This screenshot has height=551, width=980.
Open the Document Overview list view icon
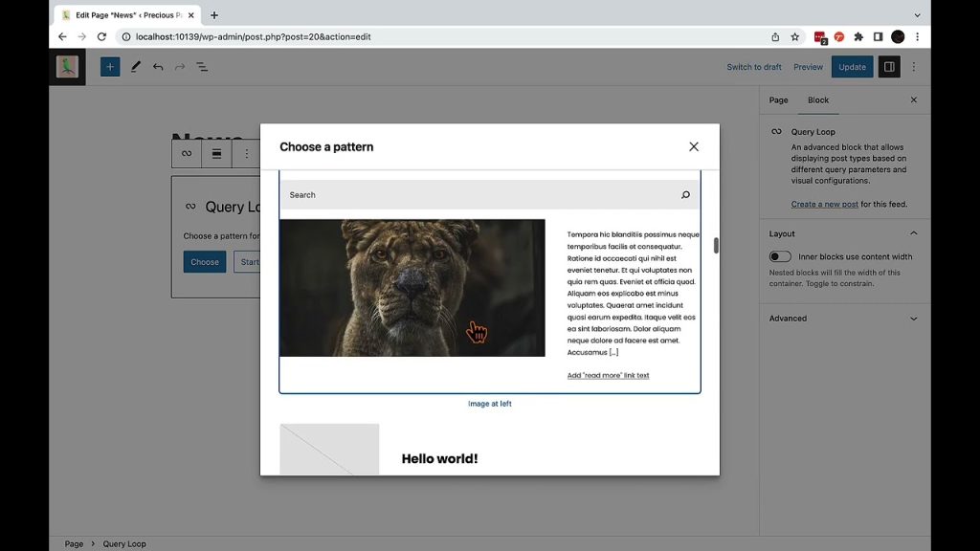pyautogui.click(x=202, y=67)
